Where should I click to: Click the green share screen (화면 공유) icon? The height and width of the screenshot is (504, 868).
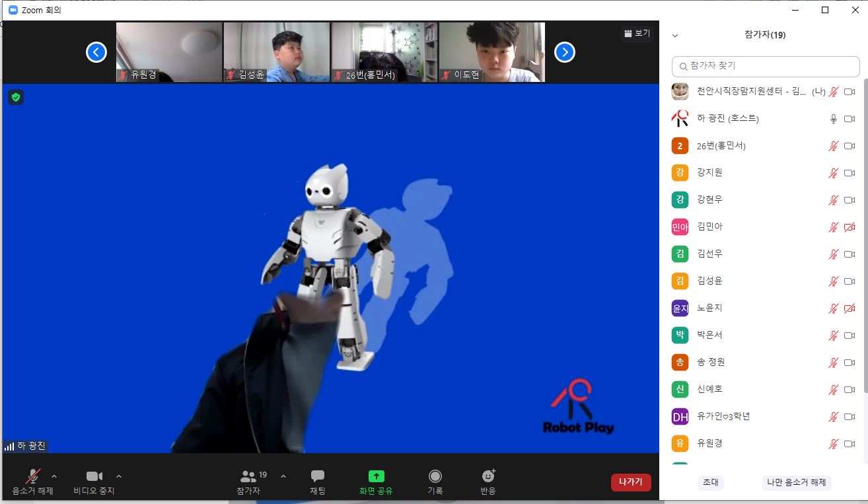pos(376,476)
